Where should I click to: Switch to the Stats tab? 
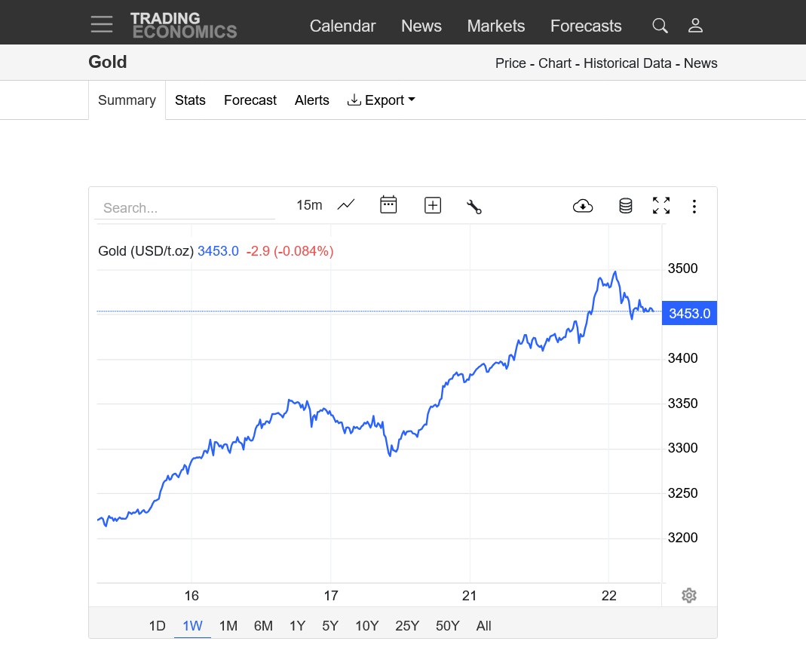190,100
